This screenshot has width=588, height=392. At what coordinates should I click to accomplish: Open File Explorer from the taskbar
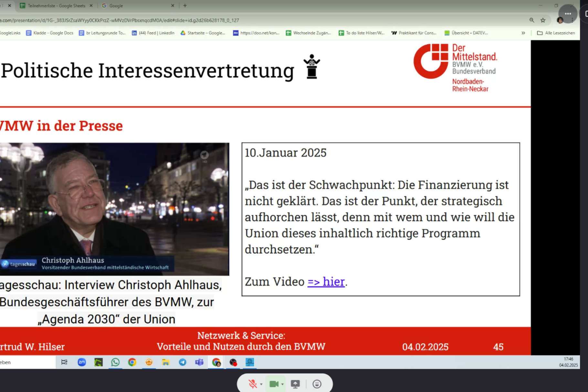(166, 362)
